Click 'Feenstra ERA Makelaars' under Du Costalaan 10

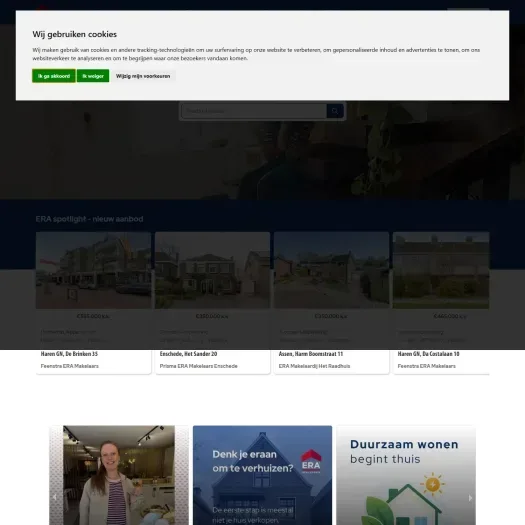click(x=427, y=366)
